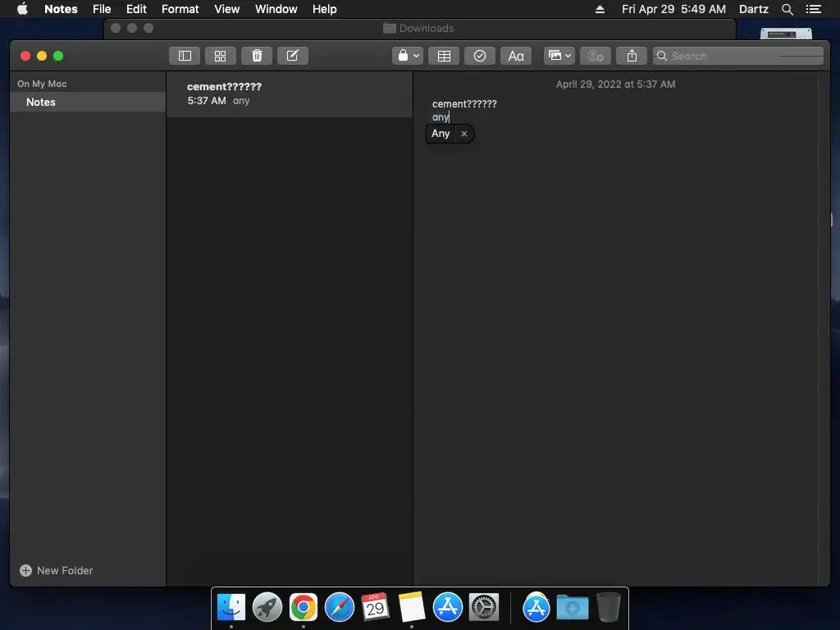Click the cement?????? title in note body
This screenshot has width=840, height=630.
[464, 104]
